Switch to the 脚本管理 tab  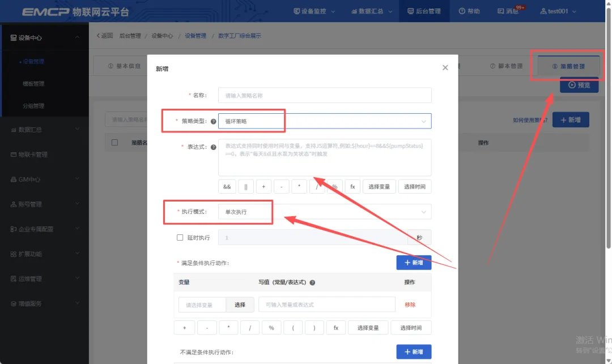[x=506, y=66]
